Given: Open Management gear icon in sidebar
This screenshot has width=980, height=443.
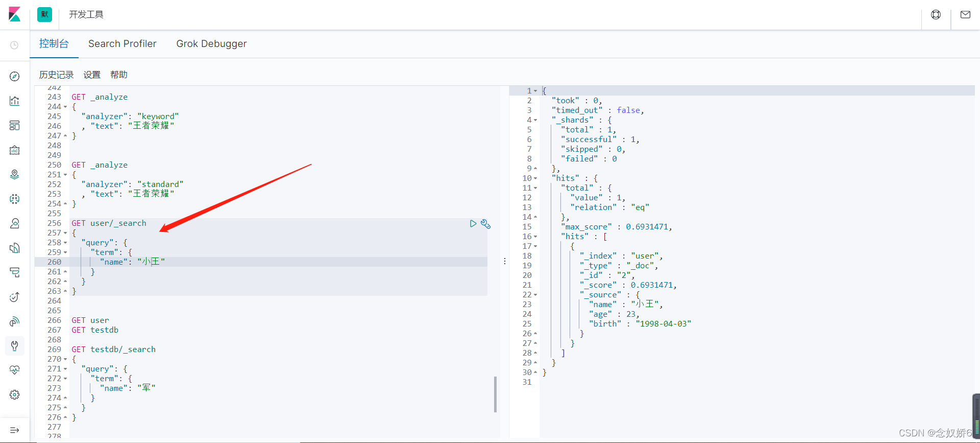Looking at the screenshot, I should pos(14,394).
